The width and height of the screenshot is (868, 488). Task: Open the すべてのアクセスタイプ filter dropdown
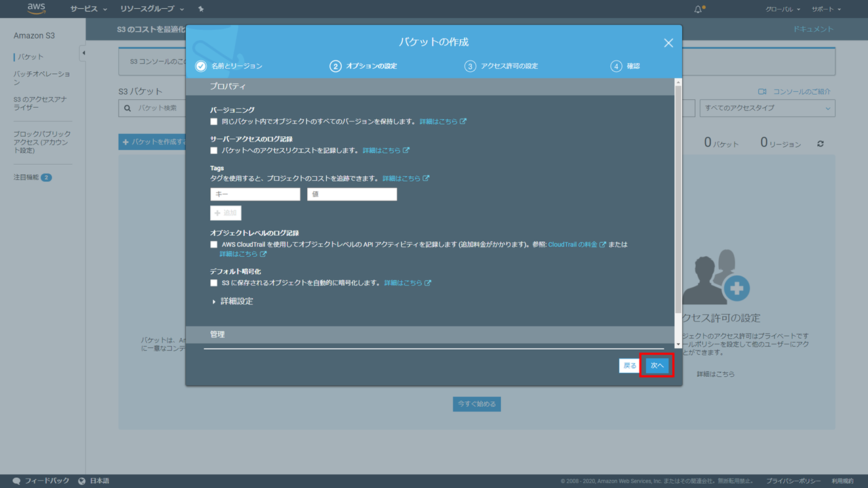pyautogui.click(x=767, y=108)
